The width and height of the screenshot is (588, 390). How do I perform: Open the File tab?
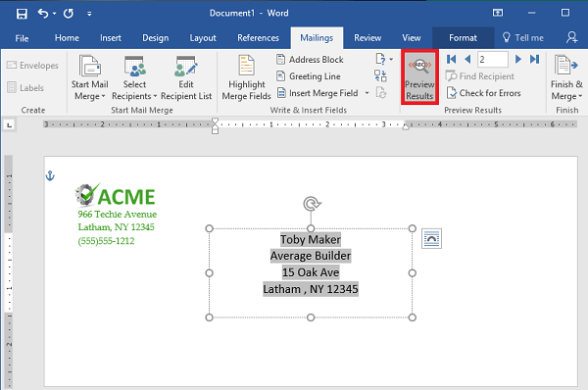coord(22,38)
